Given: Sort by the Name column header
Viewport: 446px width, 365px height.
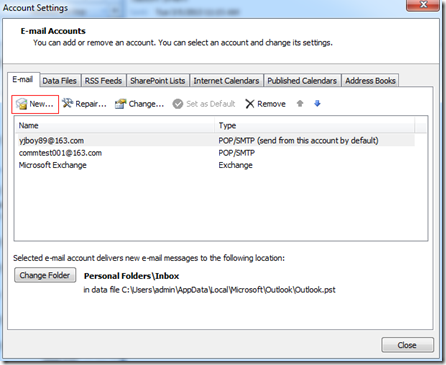Looking at the screenshot, I should (115, 126).
